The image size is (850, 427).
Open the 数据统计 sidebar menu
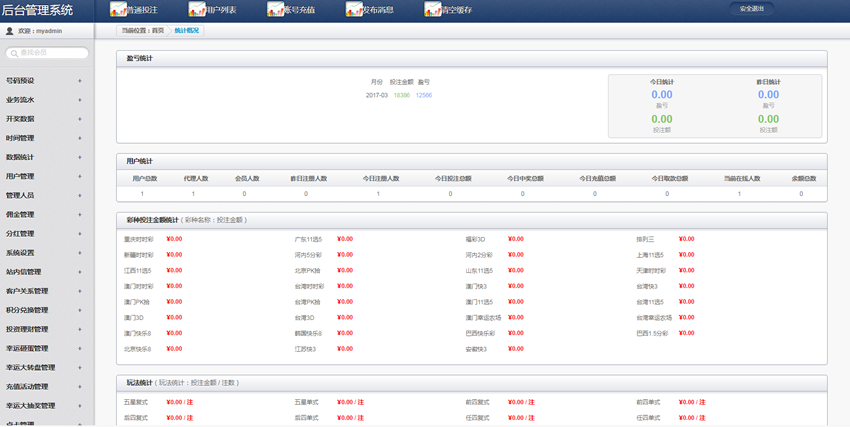tap(44, 157)
